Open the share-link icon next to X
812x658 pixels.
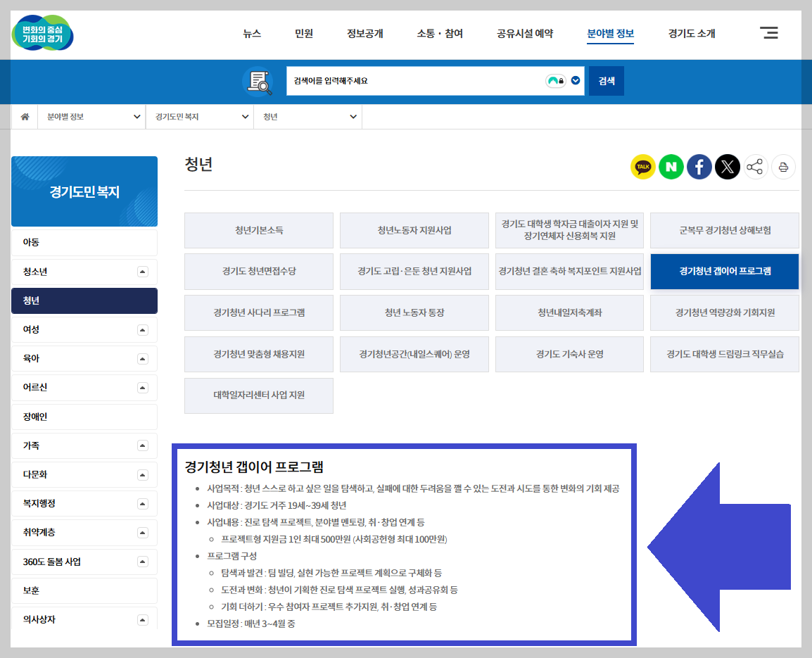pos(755,167)
